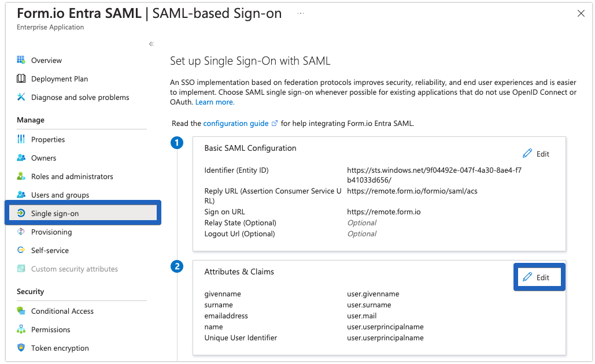The width and height of the screenshot is (595, 364).
Task: Open the Overview menu item
Action: (46, 60)
